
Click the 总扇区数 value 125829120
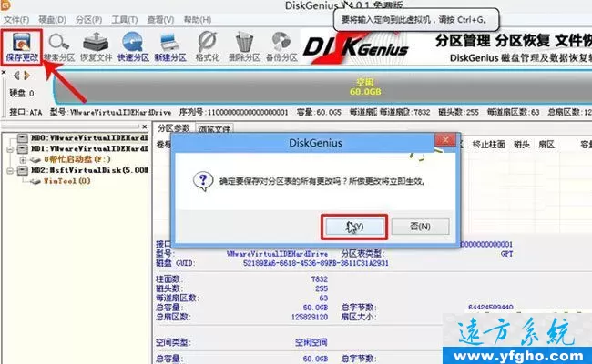(x=310, y=317)
